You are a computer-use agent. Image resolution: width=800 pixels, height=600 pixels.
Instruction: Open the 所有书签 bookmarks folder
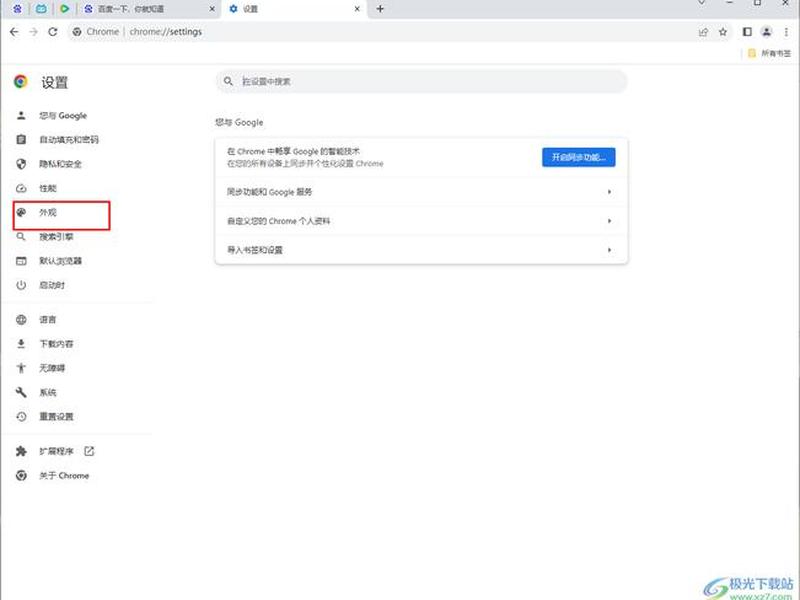tap(769, 53)
